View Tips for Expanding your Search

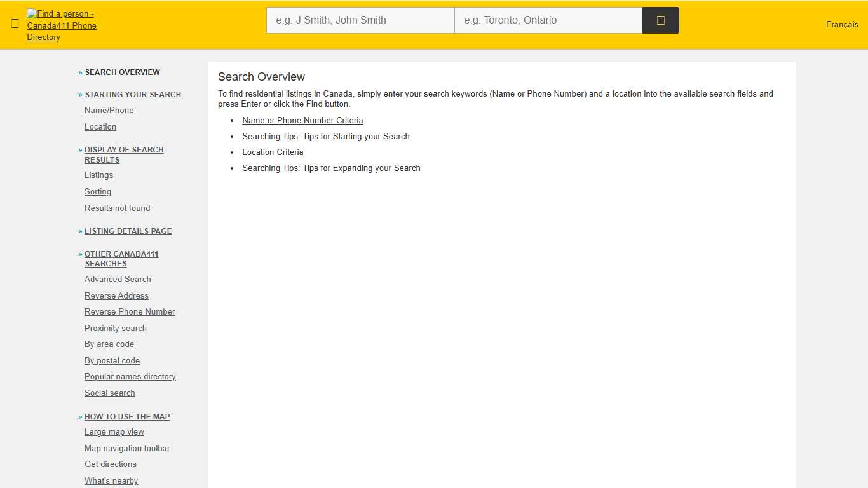331,168
